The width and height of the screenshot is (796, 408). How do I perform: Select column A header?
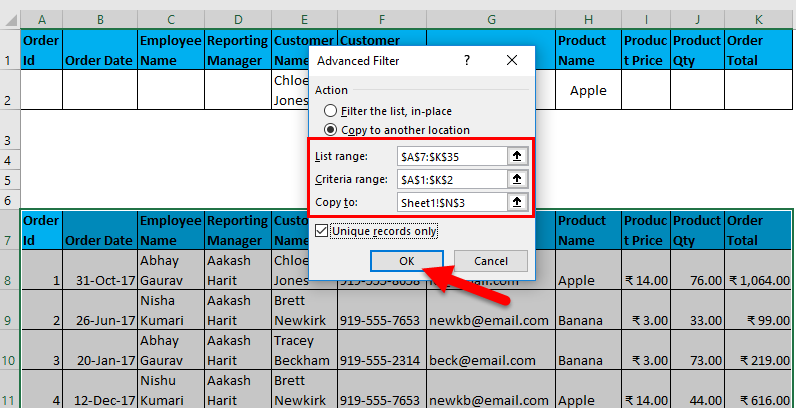pyautogui.click(x=42, y=20)
